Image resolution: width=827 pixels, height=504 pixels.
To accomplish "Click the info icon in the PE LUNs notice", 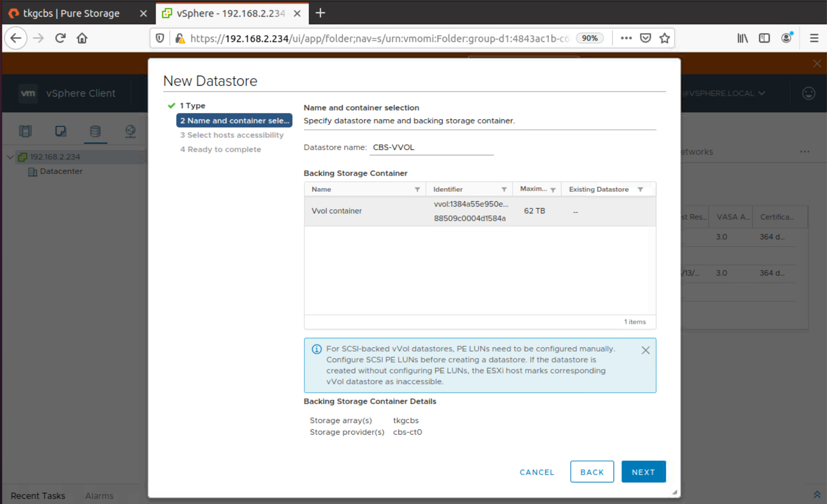I will 316,349.
